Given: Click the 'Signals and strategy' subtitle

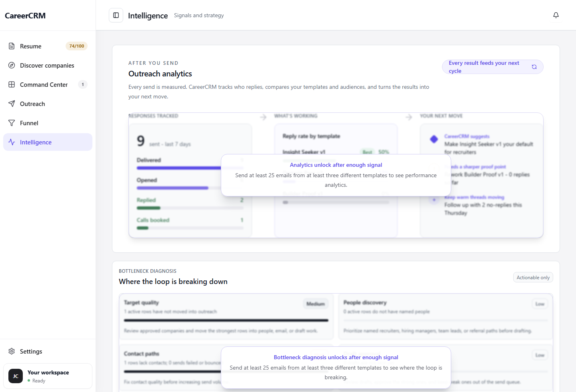Looking at the screenshot, I should (x=199, y=15).
